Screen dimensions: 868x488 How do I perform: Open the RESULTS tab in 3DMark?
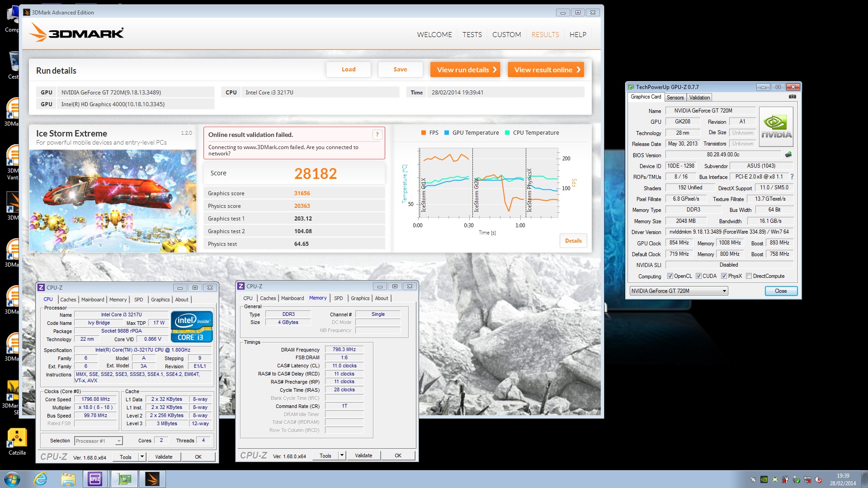(545, 34)
